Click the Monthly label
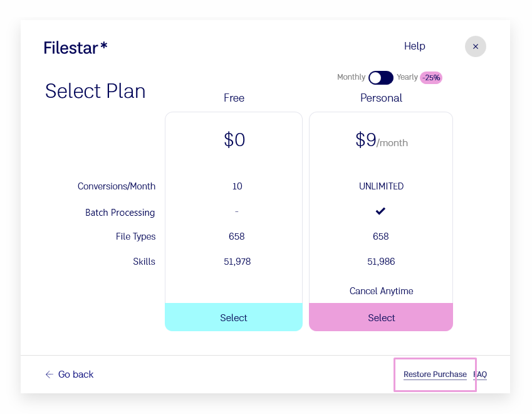The image size is (532, 414). click(x=351, y=77)
